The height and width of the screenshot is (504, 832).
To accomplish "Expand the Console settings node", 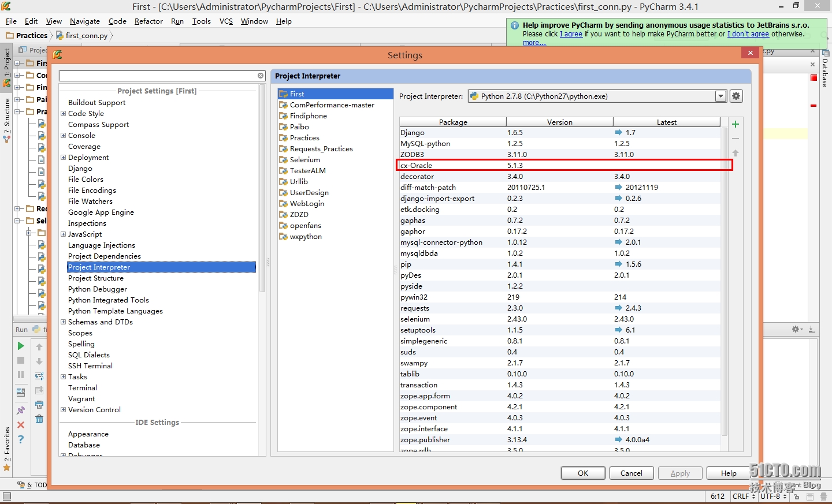I will tap(63, 136).
